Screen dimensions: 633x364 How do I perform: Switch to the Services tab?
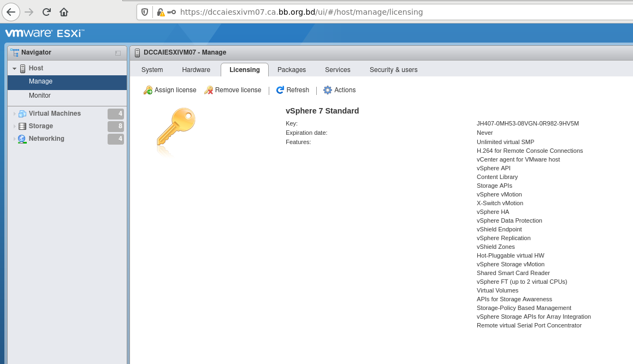tap(338, 70)
